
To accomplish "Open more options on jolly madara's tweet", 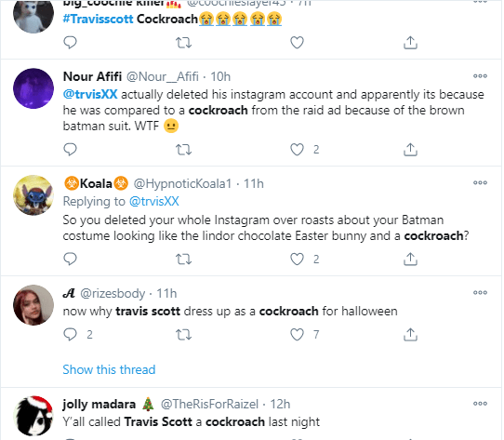I will point(480,404).
